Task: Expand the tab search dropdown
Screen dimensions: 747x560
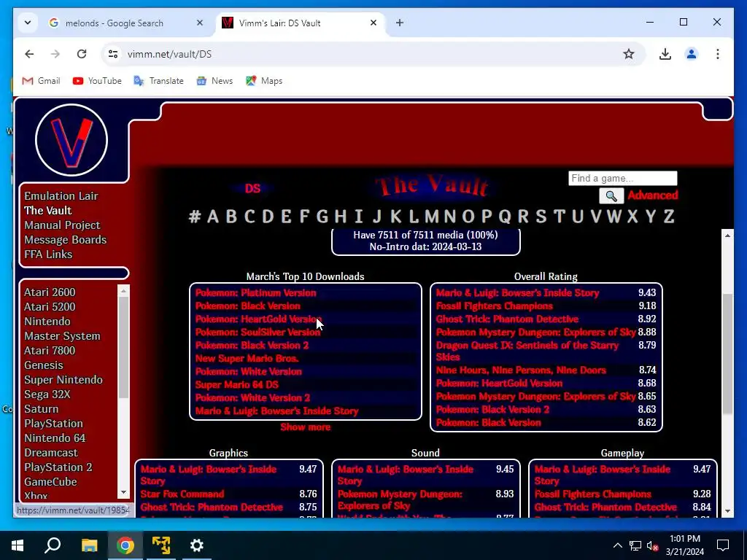Action: pyautogui.click(x=28, y=23)
